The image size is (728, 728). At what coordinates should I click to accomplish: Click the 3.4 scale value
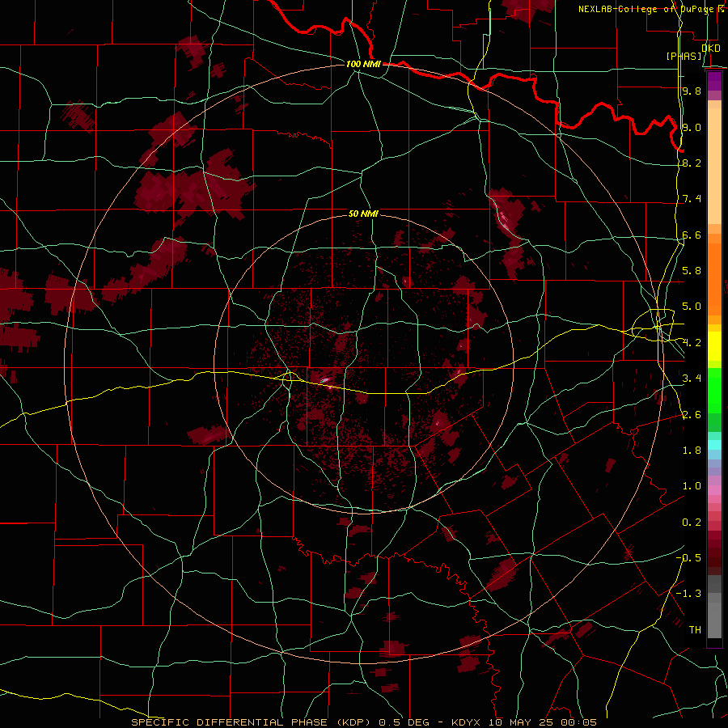pyautogui.click(x=692, y=379)
